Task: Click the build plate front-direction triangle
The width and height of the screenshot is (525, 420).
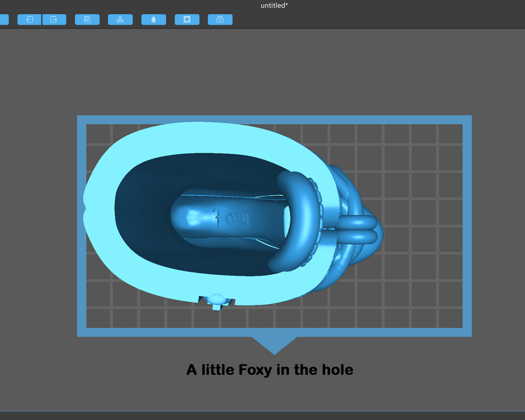Action: pos(274,345)
